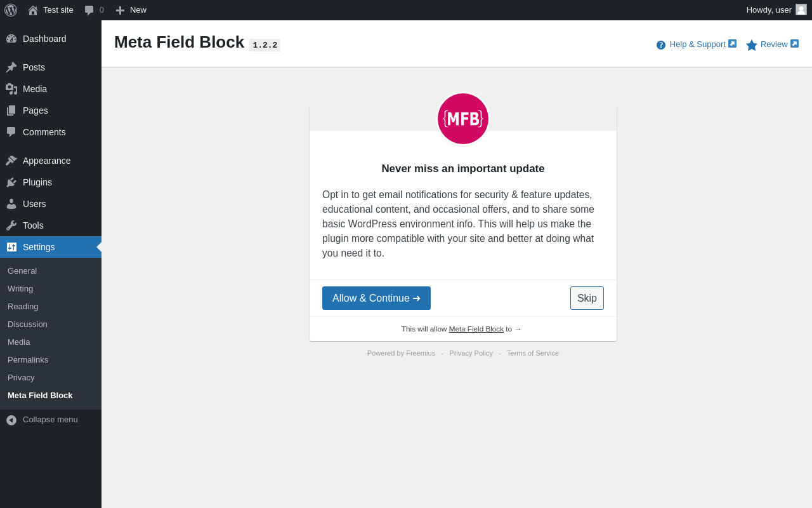812x508 pixels.
Task: Click the Appearance paintbrush icon
Action: point(11,161)
